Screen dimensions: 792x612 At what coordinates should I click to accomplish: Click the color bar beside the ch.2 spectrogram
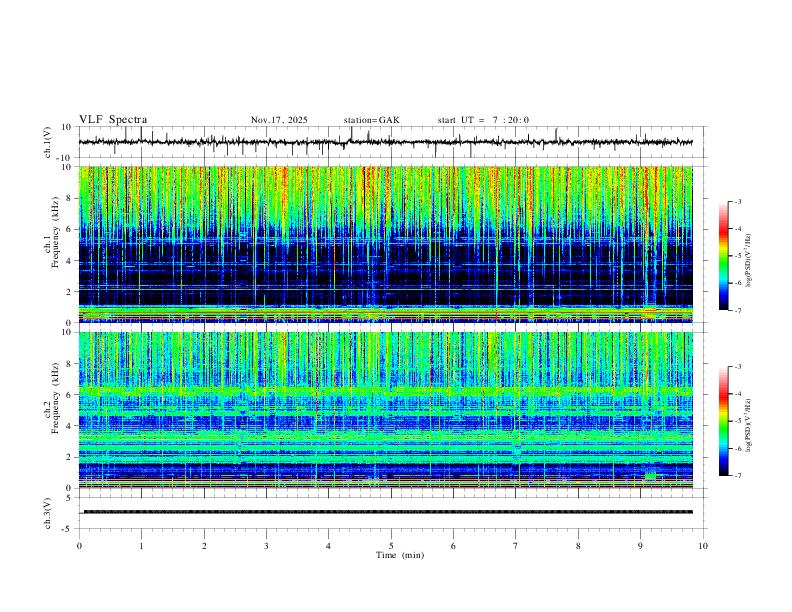[x=723, y=421]
